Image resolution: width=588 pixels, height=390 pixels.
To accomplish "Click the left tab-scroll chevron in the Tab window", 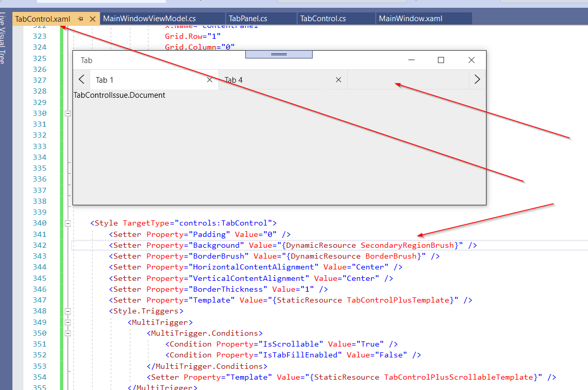I will tap(81, 79).
